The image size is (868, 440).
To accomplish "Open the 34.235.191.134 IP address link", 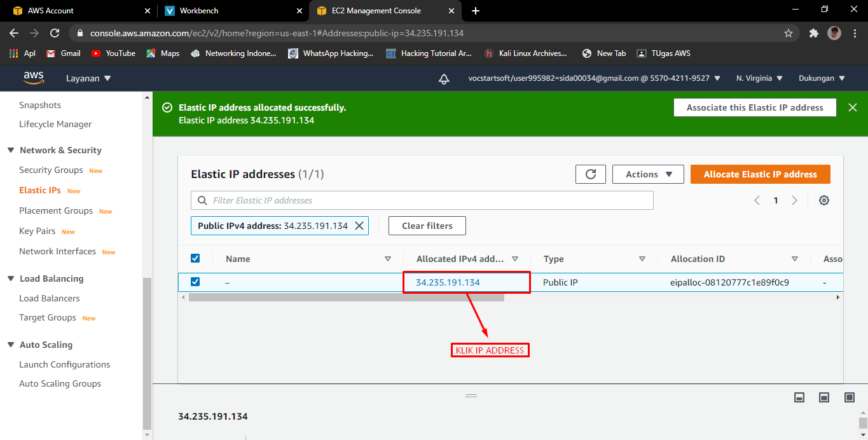I will coord(448,282).
